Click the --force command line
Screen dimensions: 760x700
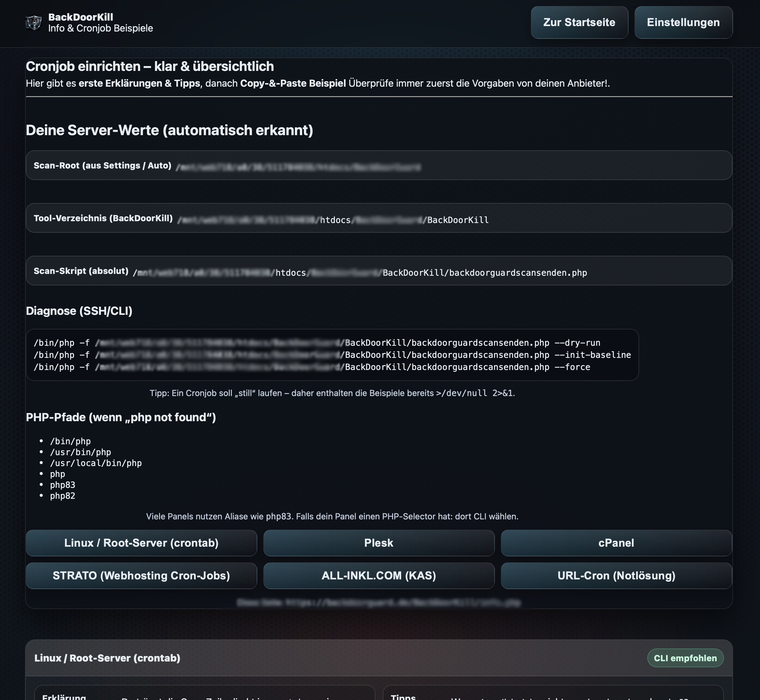pos(312,367)
